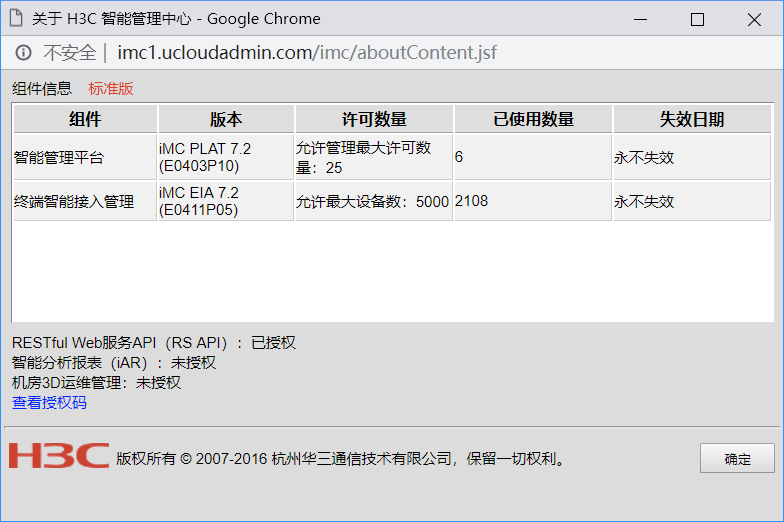Click 永不失效 in the 智能管理平台 row
The image size is (784, 522).
[x=644, y=158]
